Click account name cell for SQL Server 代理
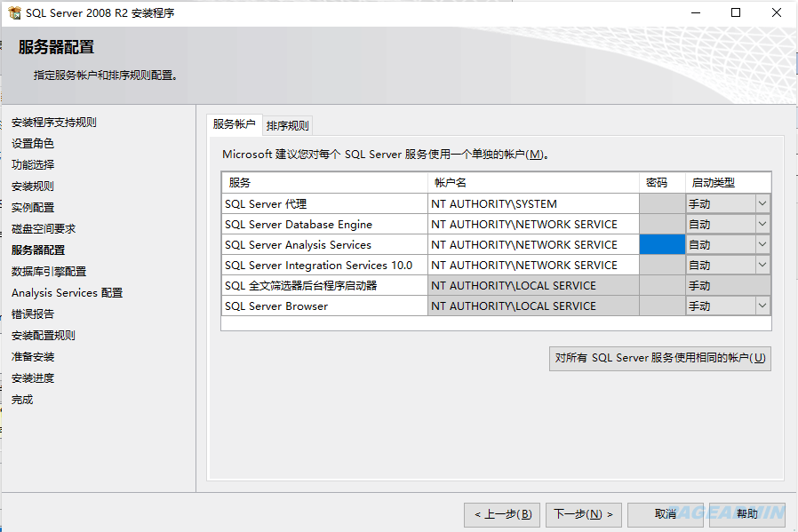The image size is (798, 532). 533,204
